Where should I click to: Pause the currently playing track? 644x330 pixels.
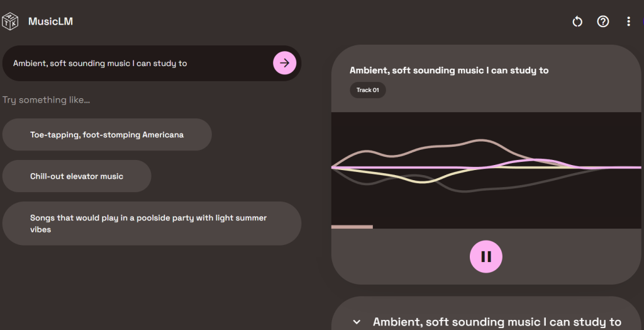[x=486, y=256]
